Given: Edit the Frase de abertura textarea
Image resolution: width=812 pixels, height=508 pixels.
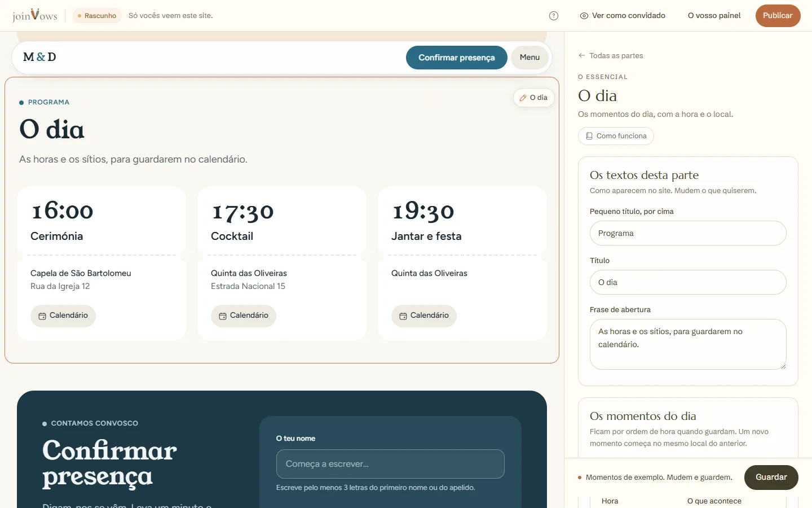Looking at the screenshot, I should (688, 344).
